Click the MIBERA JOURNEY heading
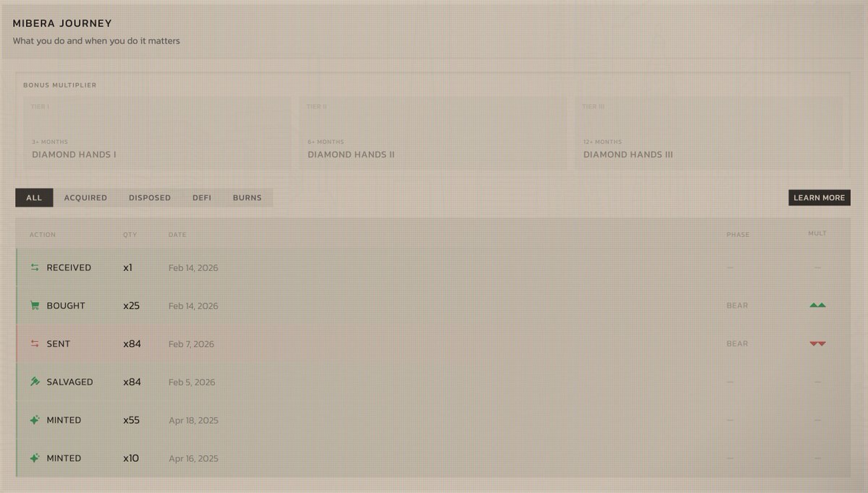The height and width of the screenshot is (493, 868). 62,24
